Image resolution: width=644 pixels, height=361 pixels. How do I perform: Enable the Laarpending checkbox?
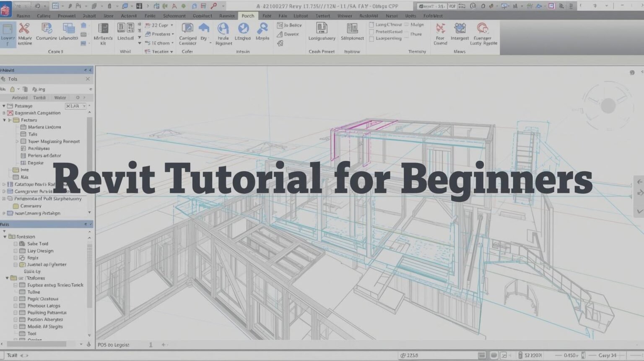371,38
